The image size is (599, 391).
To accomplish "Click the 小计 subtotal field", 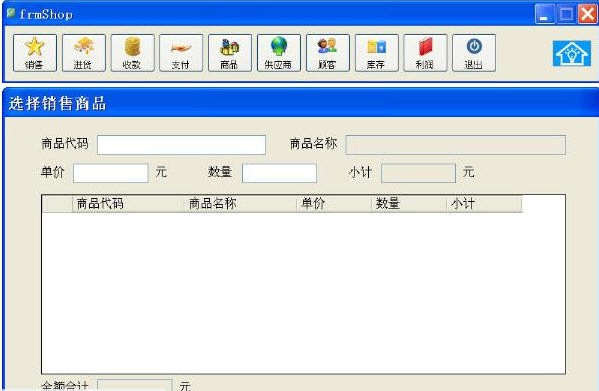I will point(418,173).
